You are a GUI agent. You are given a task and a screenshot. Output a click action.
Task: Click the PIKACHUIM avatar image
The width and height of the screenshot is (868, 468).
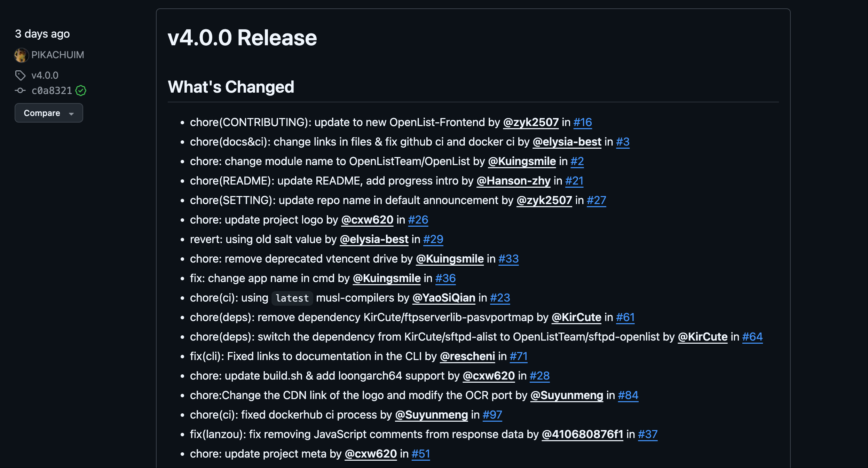coord(21,55)
